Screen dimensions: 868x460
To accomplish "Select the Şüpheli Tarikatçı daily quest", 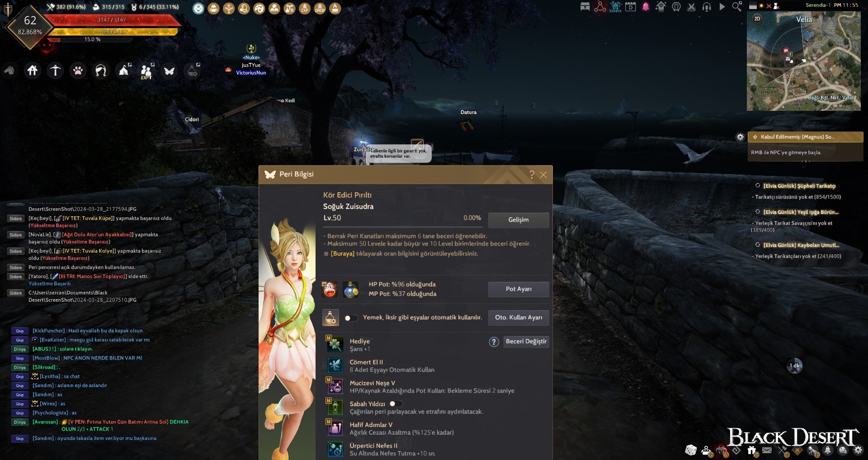I will point(799,186).
